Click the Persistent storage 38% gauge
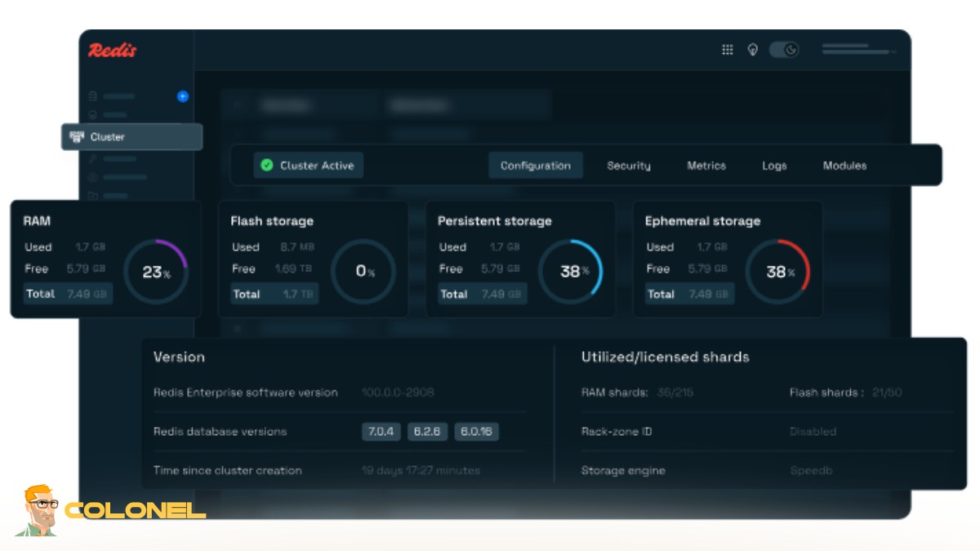 572,271
